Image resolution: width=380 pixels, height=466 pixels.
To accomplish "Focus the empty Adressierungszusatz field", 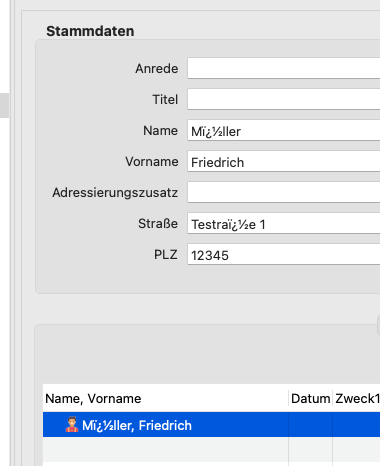I will [284, 192].
